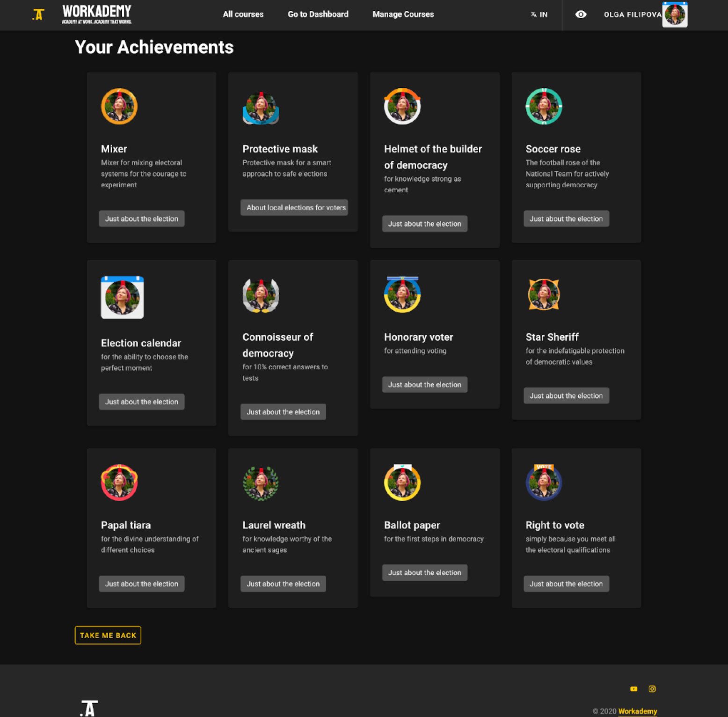Toggle the eye visibility icon in header

[x=581, y=15]
